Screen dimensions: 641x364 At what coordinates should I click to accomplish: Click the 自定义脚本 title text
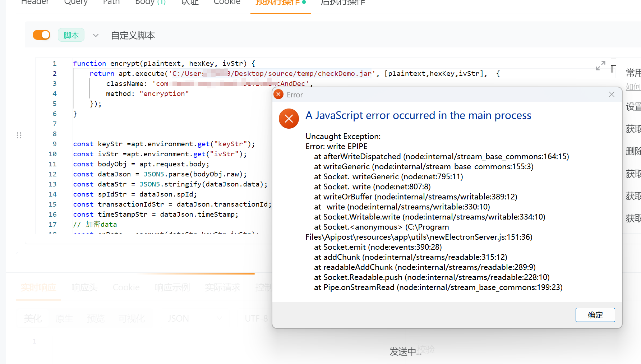(x=133, y=35)
